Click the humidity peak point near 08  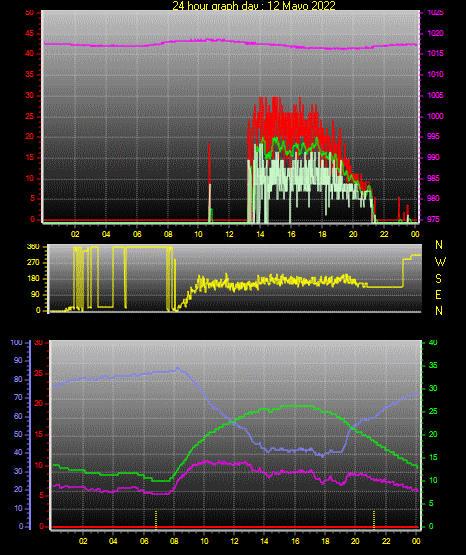point(177,368)
